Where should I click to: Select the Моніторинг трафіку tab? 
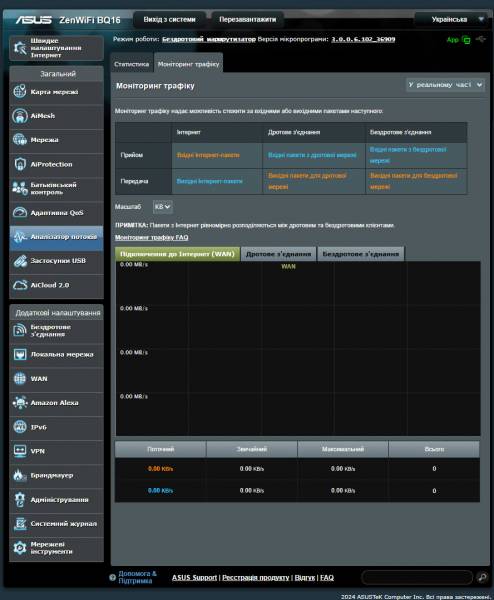click(x=189, y=64)
